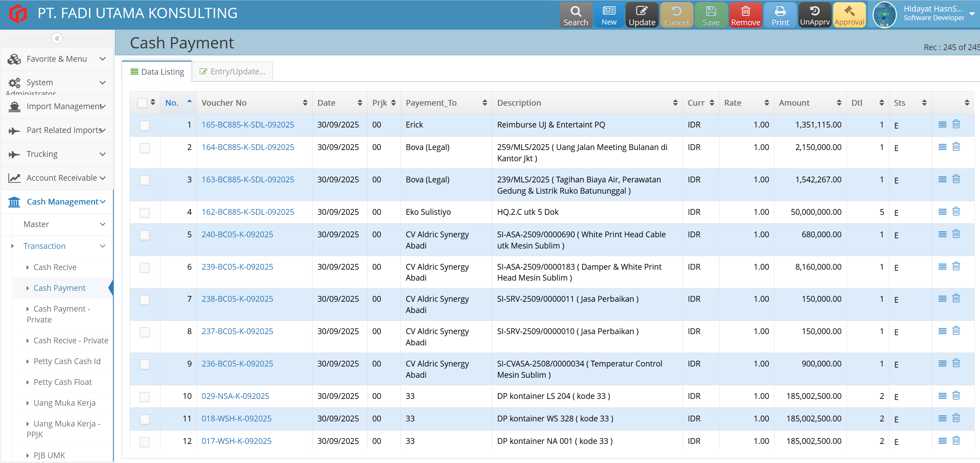The height and width of the screenshot is (463, 980).
Task: Expand Favorite & Menu section
Action: tap(57, 59)
